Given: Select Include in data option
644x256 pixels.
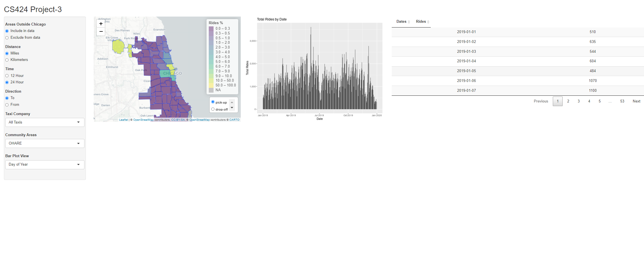Looking at the screenshot, I should [7, 31].
